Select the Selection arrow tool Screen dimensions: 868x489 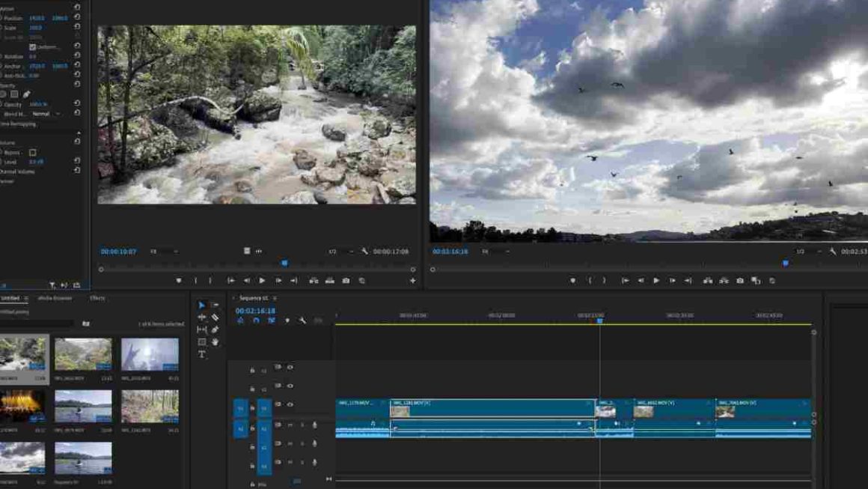pyautogui.click(x=201, y=305)
